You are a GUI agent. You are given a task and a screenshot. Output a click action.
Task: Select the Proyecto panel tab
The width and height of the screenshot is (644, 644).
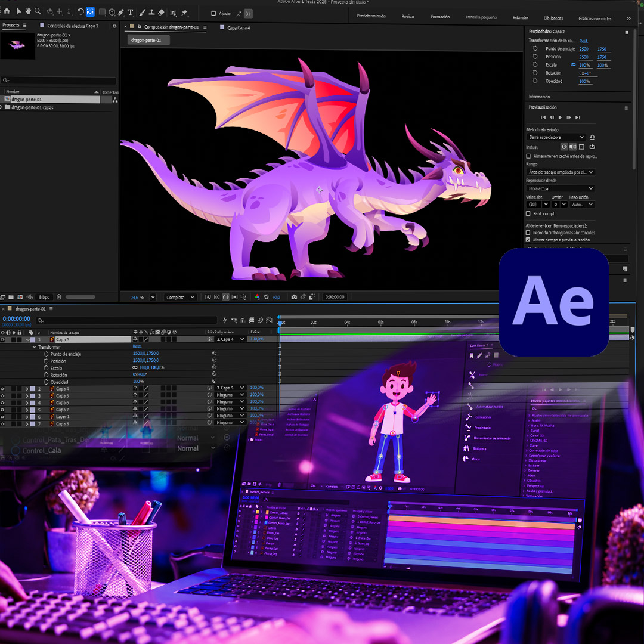11,25
